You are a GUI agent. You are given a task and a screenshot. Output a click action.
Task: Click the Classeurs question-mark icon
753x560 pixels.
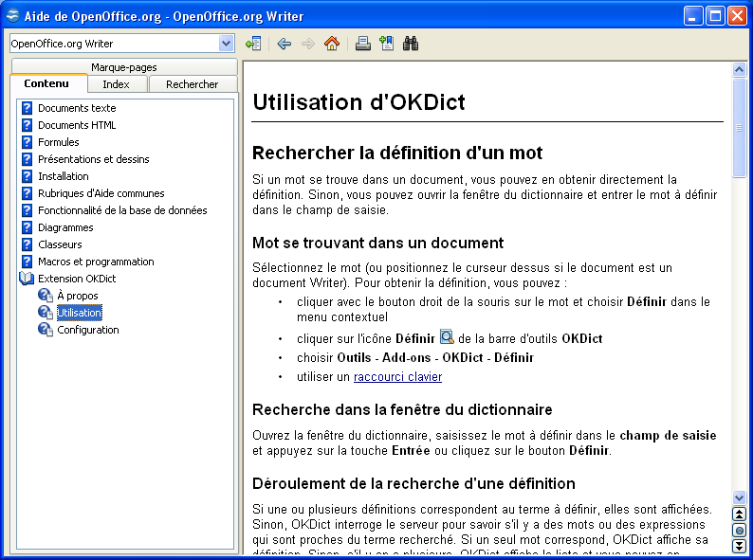(x=28, y=244)
